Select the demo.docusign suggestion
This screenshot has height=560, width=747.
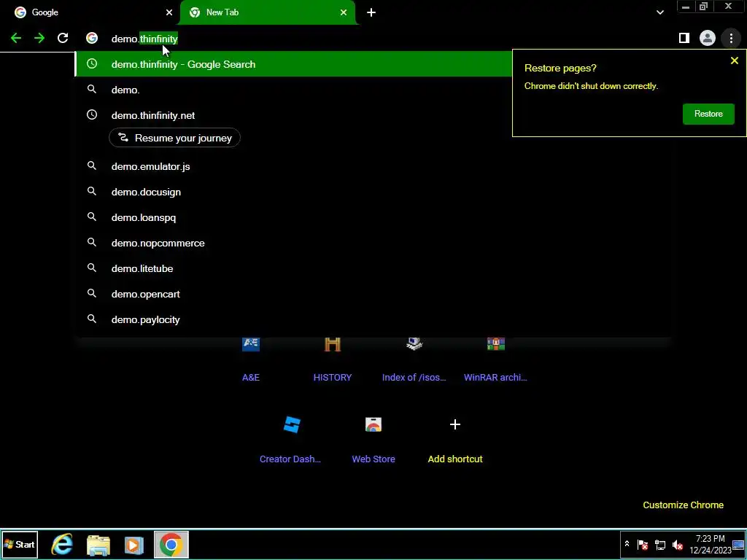373,192
